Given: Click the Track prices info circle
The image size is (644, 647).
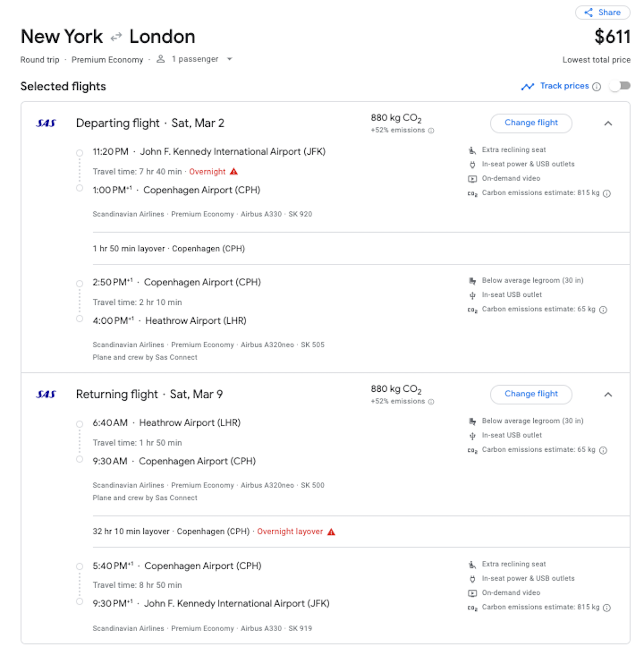Looking at the screenshot, I should click(597, 86).
